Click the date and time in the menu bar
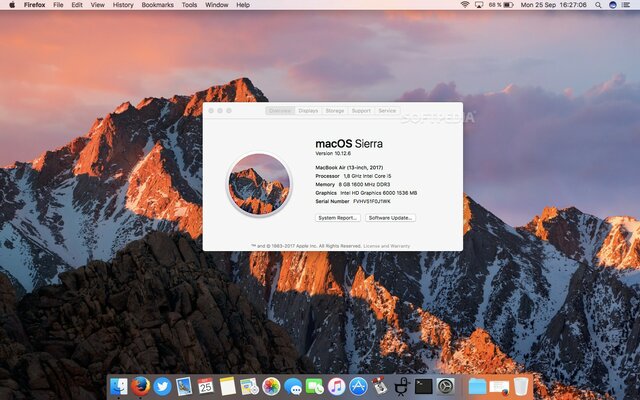The image size is (640, 400). 553,5
